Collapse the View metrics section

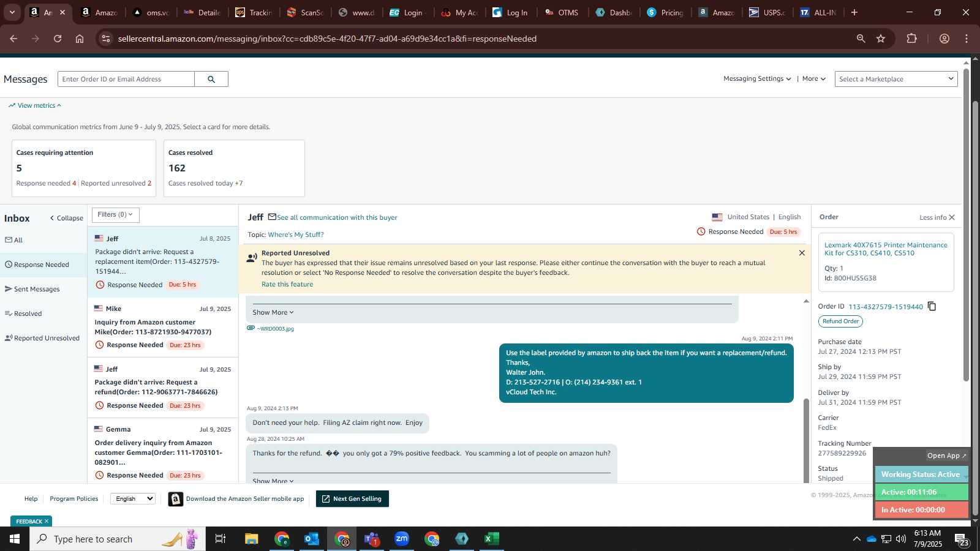coord(35,105)
